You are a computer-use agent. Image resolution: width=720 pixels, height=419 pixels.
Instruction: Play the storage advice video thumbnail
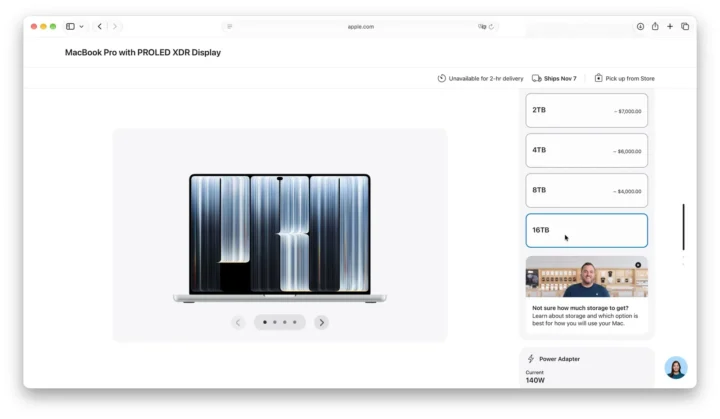click(x=586, y=277)
